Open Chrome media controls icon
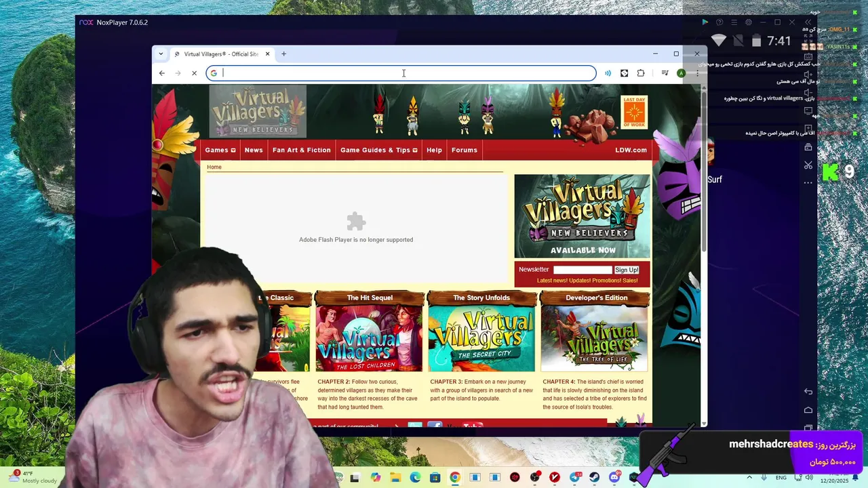This screenshot has width=868, height=488. pos(665,73)
